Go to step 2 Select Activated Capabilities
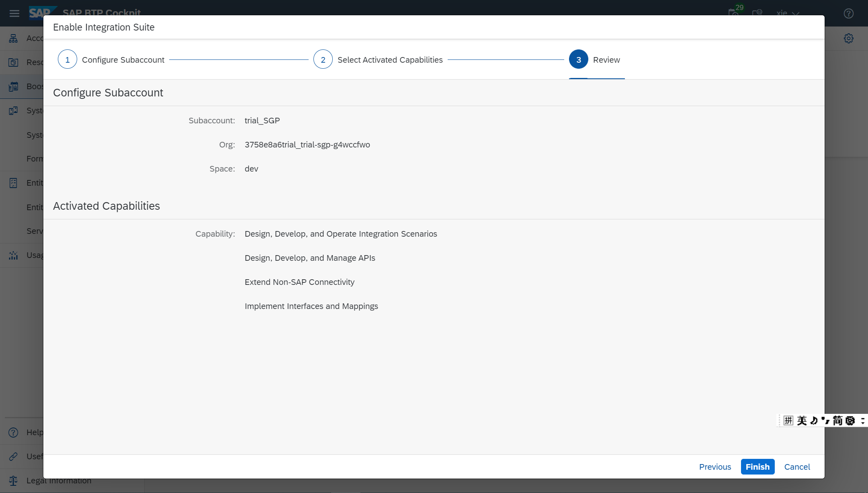This screenshot has height=493, width=868. [378, 59]
